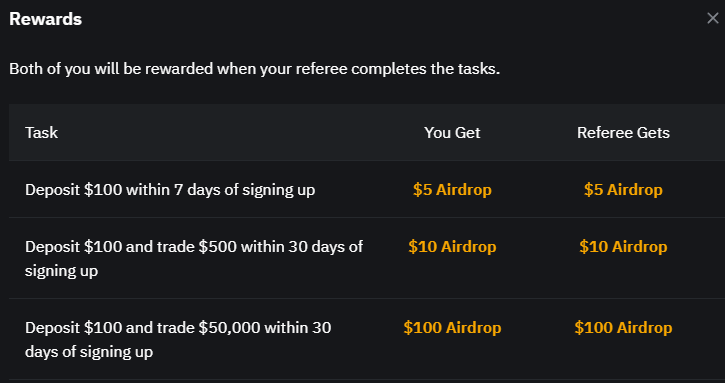Click the $100 Airdrop reward under Referee Gets
Image resolution: width=725 pixels, height=383 pixels.
623,328
